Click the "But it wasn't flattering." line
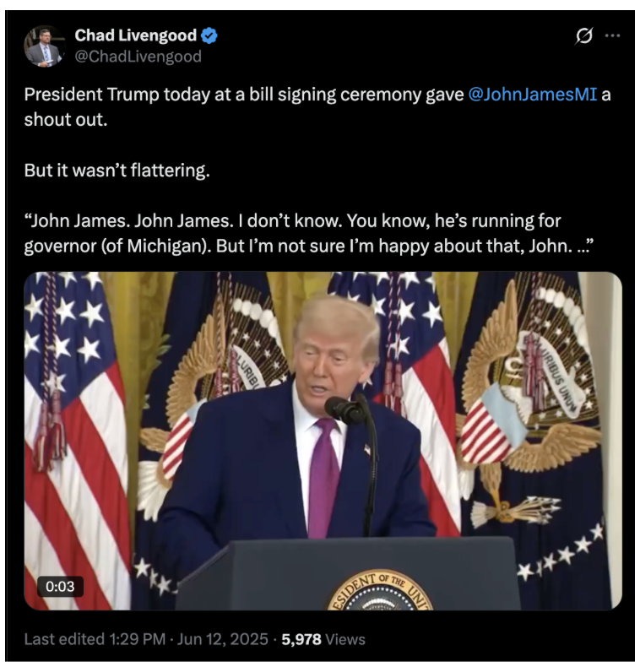640x672 pixels. [117, 171]
